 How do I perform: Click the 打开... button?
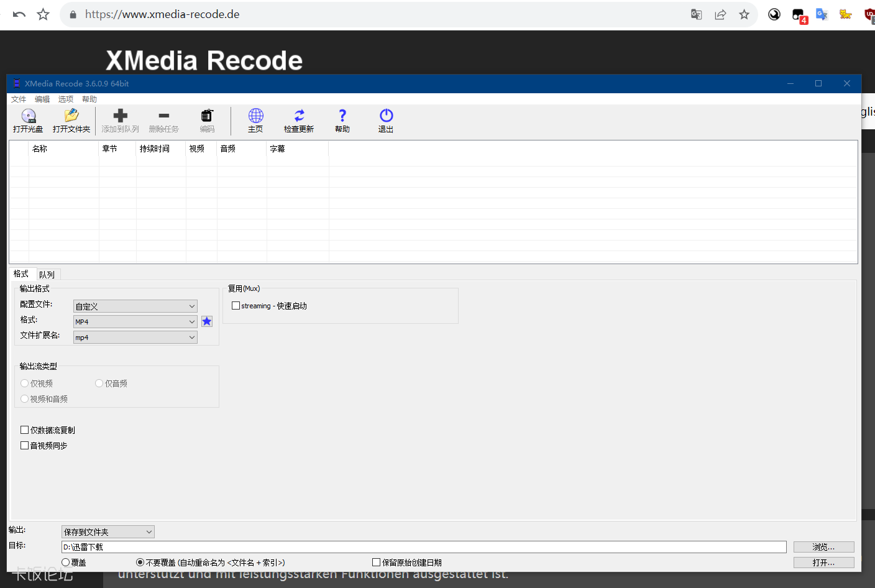pyautogui.click(x=823, y=563)
